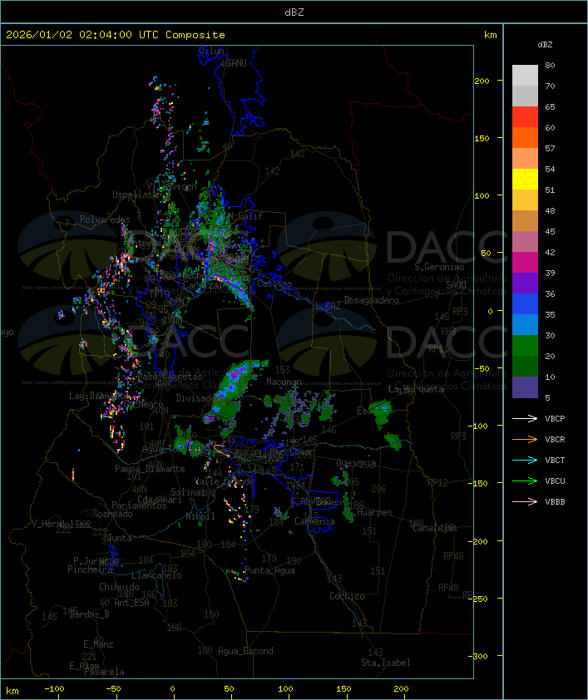
Task: Click the Polvaredas map label
Action: 105,219
